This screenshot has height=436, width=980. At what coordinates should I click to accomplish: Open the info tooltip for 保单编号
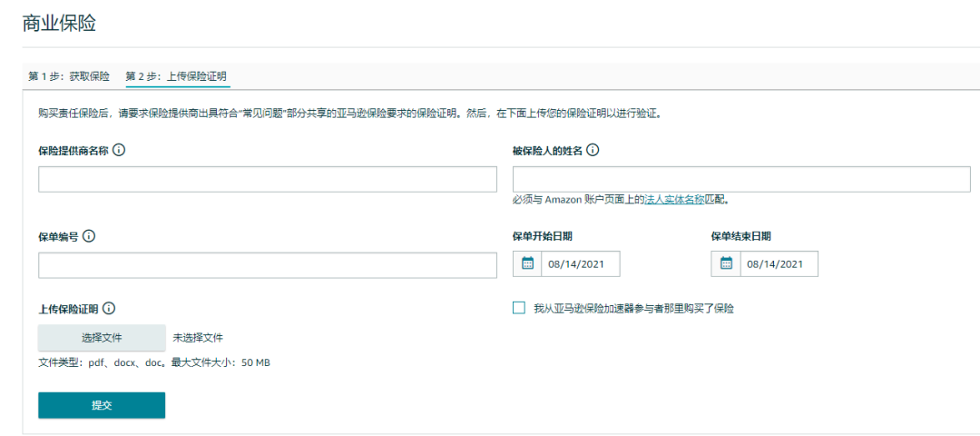[89, 236]
